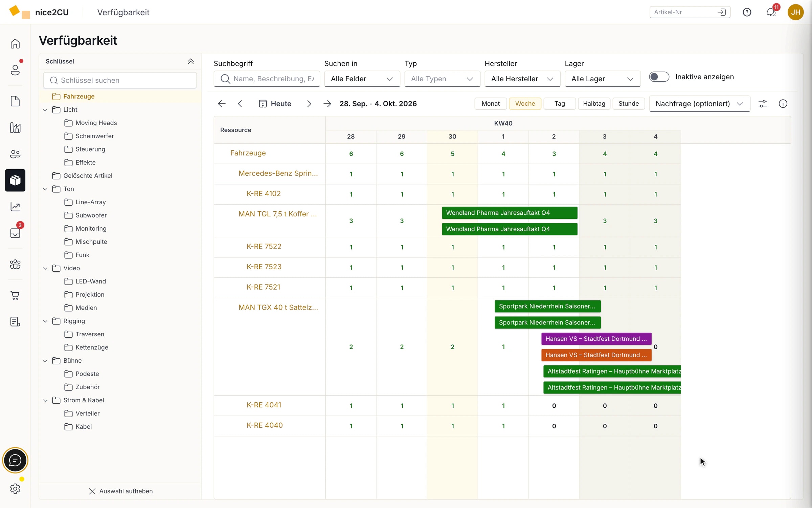This screenshot has height=508, width=812.
Task: Jump back with the long left arrow
Action: coord(222,104)
